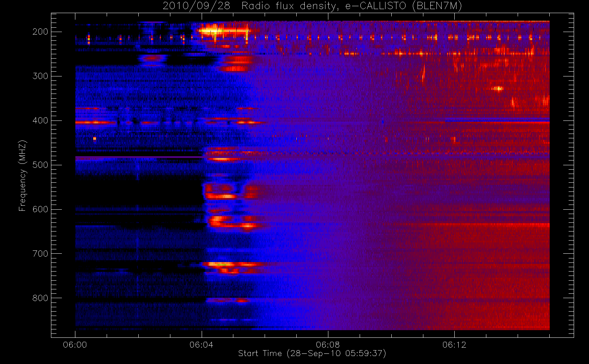Click the 300 frequency tick label
Image resolution: width=589 pixels, height=364 pixels.
(x=40, y=76)
